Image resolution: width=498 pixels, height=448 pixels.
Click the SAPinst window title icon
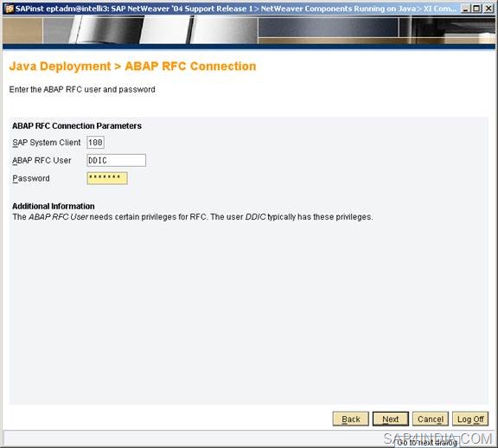pyautogui.click(x=9, y=9)
